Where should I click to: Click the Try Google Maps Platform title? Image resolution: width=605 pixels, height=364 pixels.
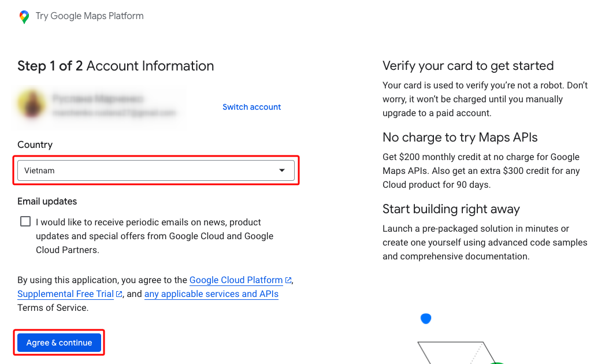90,16
